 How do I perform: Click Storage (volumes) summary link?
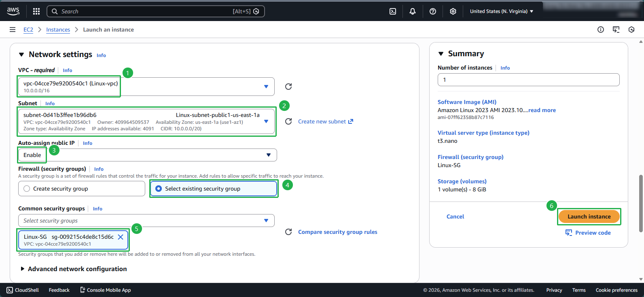462,181
